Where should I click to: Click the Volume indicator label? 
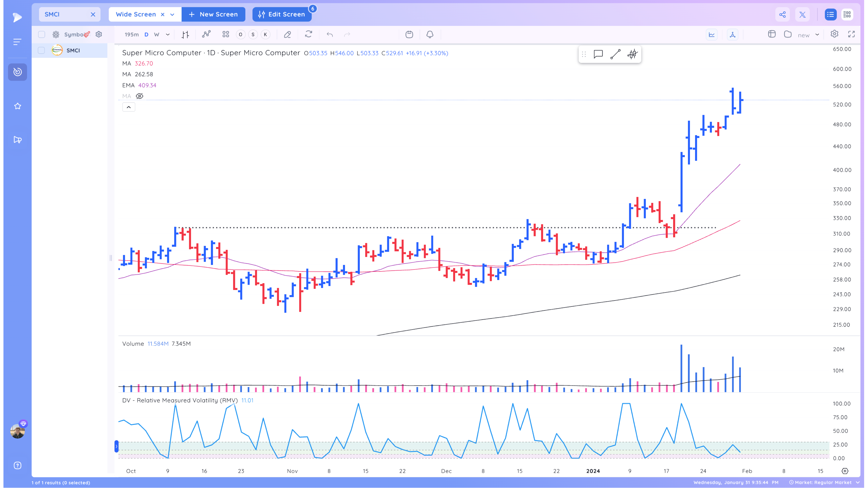133,344
